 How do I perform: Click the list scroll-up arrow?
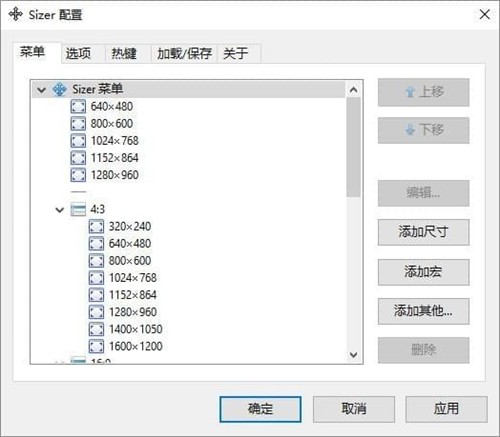tap(353, 89)
